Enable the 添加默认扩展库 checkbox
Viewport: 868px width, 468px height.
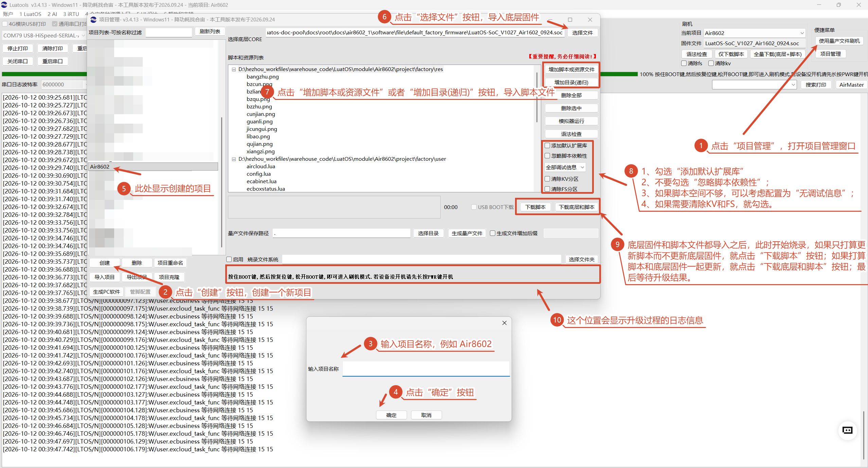[547, 145]
